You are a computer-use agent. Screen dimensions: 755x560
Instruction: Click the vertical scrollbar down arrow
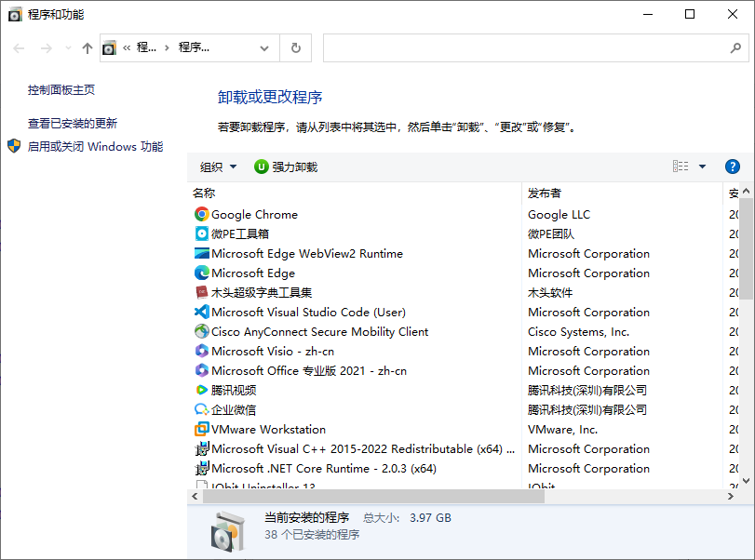pos(746,480)
